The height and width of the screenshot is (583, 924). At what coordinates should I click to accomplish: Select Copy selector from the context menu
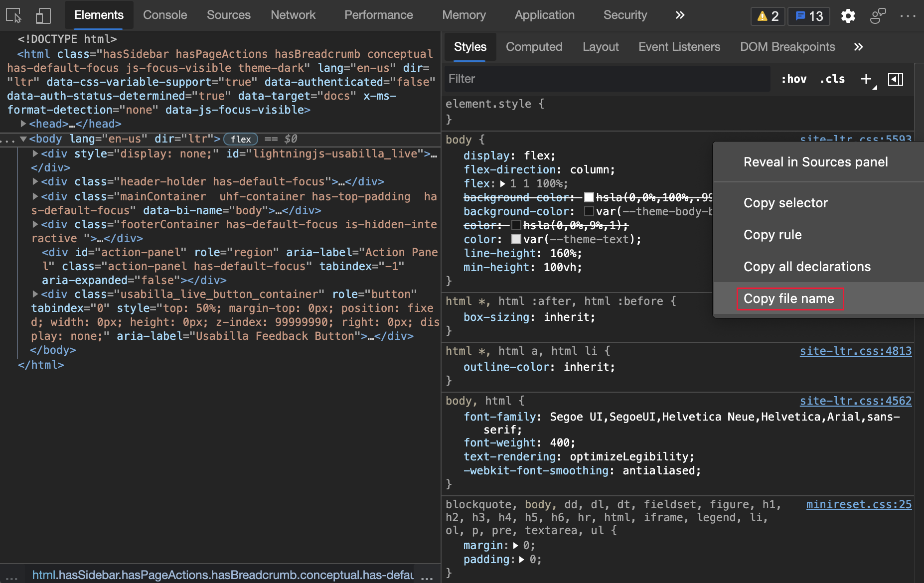[785, 203]
